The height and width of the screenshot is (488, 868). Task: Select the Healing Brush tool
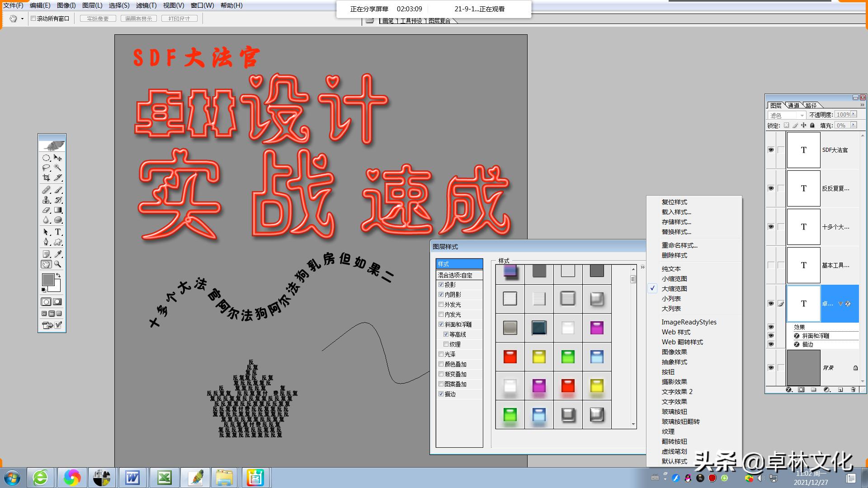46,190
